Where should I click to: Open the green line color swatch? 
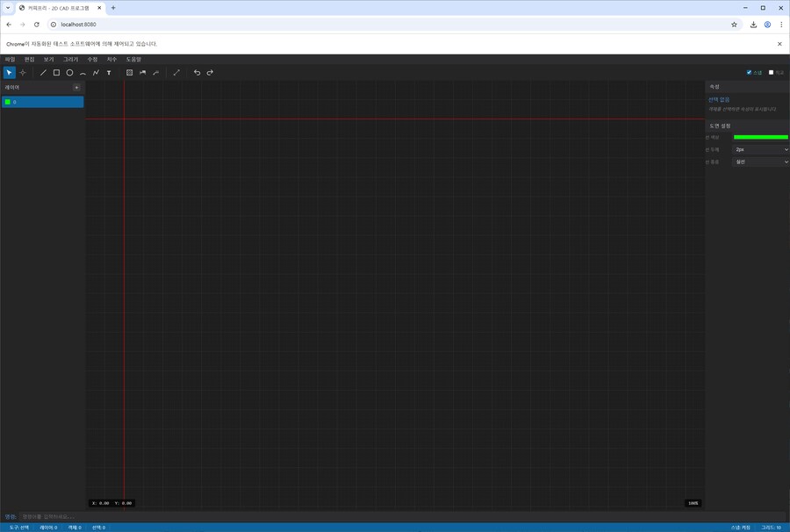click(760, 137)
